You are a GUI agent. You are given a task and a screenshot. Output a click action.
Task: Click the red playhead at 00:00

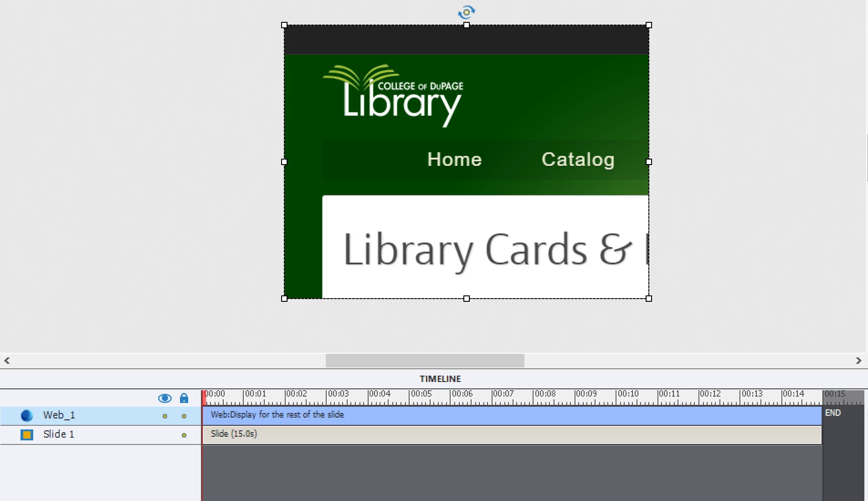coord(204,398)
